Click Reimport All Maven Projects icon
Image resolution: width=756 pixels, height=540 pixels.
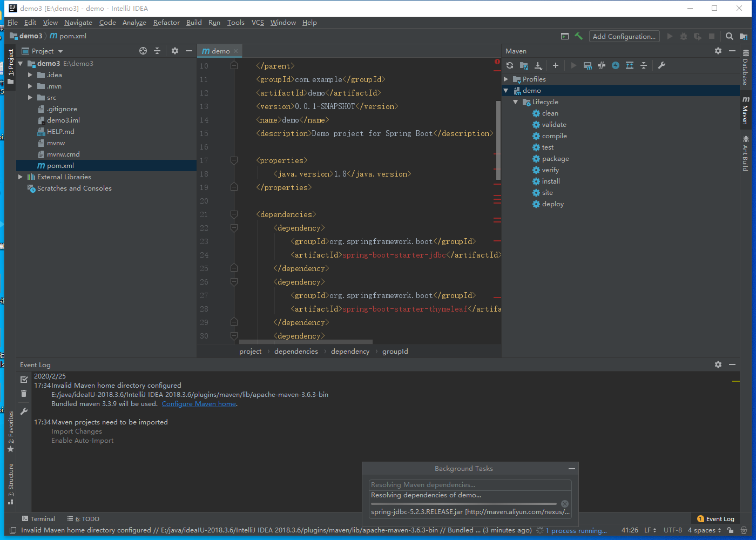tap(510, 65)
